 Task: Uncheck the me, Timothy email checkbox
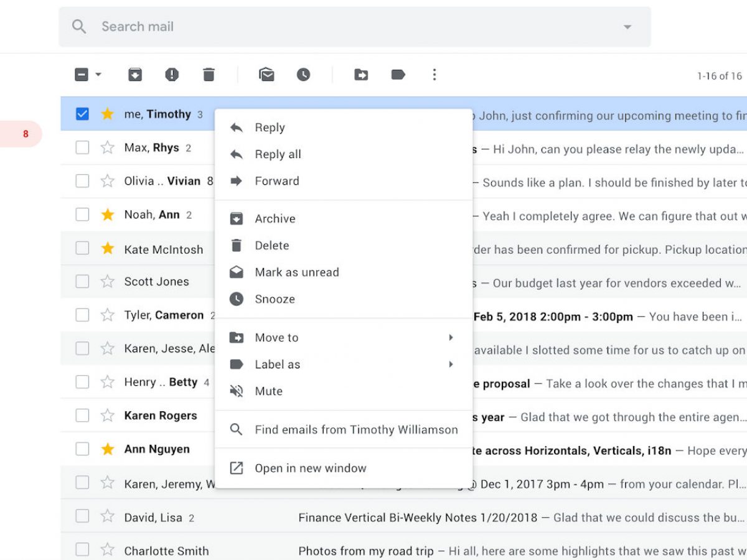pos(82,114)
